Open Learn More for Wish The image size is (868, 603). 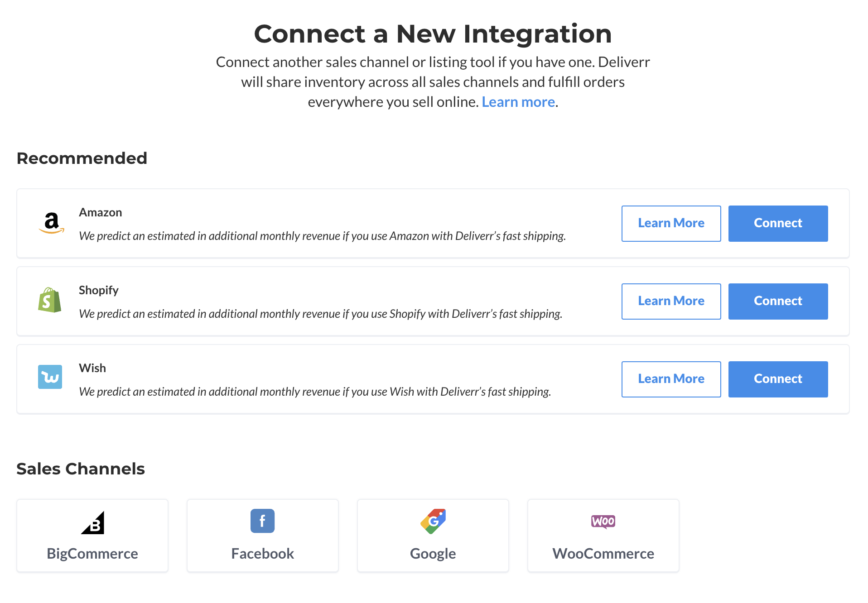671,379
